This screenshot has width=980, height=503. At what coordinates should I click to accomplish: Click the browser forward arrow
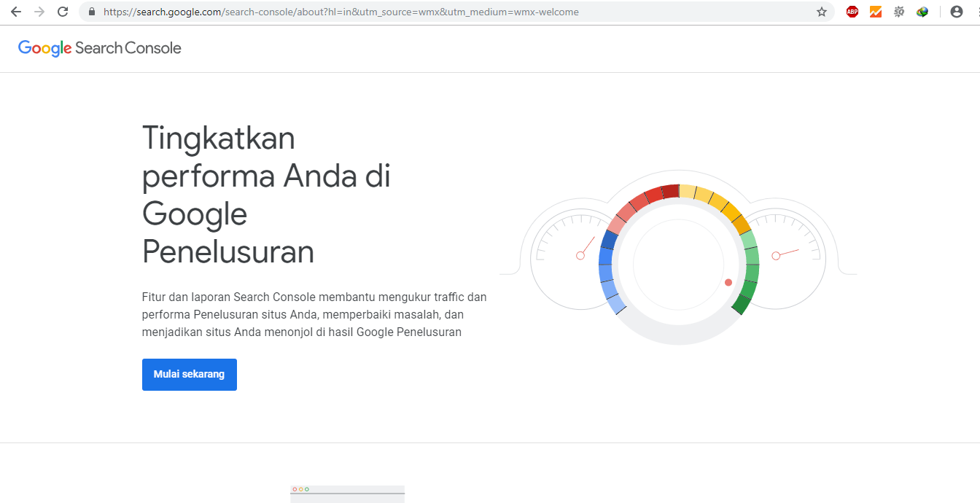[39, 12]
